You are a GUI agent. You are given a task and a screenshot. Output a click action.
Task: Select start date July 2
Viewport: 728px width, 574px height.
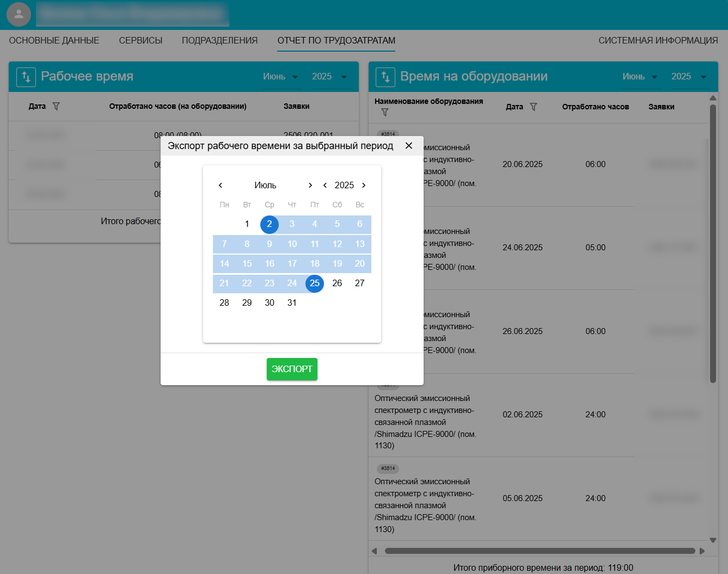pos(270,225)
